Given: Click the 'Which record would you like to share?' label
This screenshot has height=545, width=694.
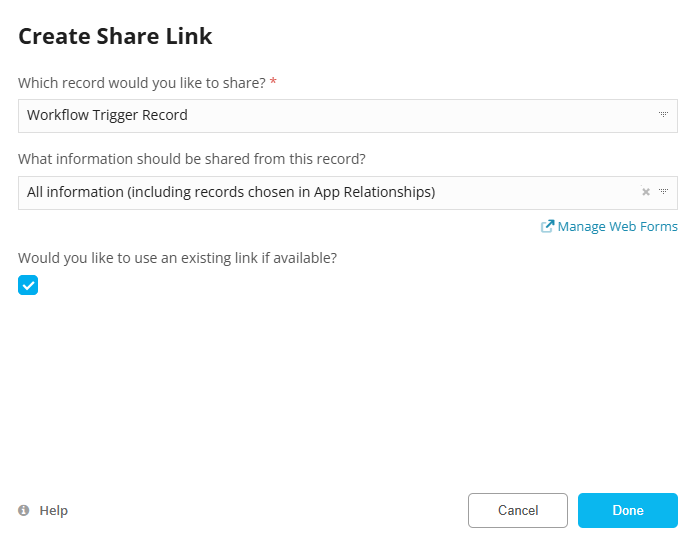Looking at the screenshot, I should coord(141,82).
